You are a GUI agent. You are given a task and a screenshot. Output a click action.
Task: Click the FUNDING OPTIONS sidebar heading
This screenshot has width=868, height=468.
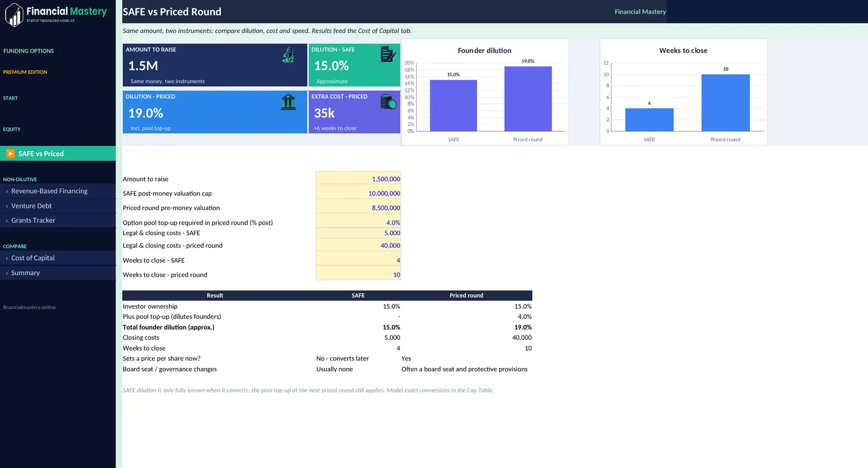(29, 51)
